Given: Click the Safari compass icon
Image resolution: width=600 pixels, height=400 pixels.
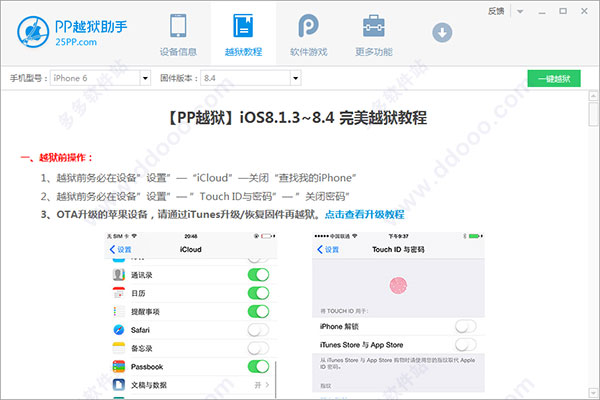Looking at the screenshot, I should tap(119, 330).
